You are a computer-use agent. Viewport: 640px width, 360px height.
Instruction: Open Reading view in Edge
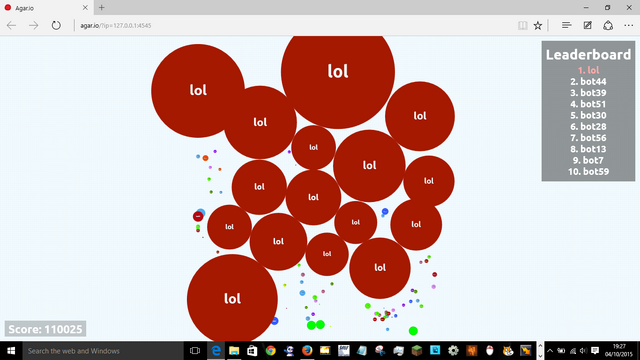pyautogui.click(x=522, y=25)
